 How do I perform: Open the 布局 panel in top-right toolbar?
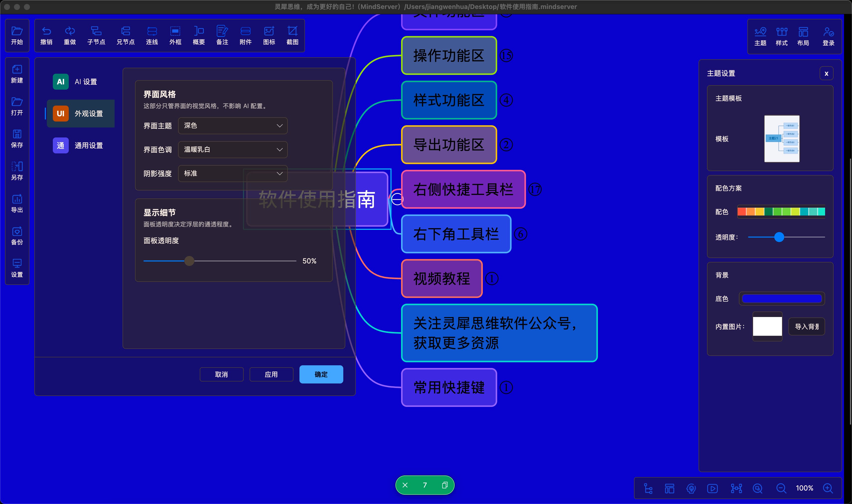pyautogui.click(x=803, y=36)
